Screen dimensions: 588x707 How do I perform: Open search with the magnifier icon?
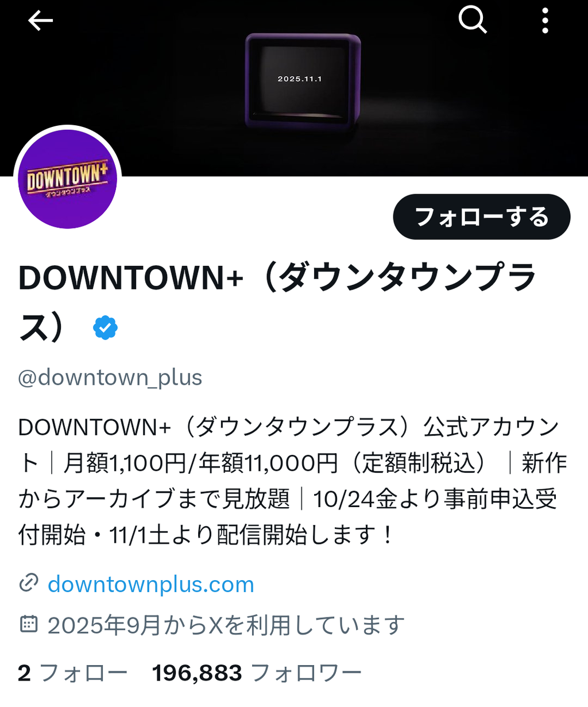point(473,21)
